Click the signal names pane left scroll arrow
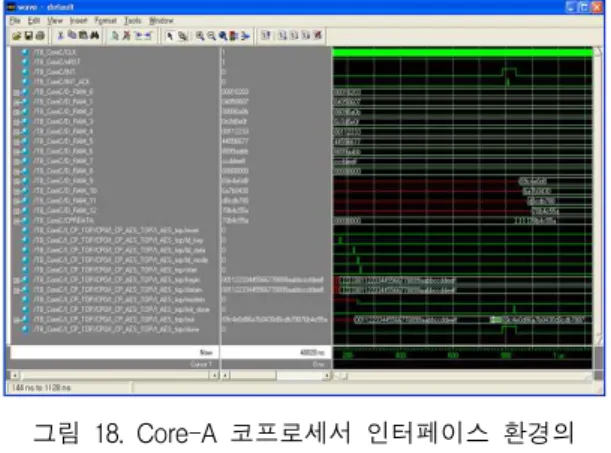611x453 pixels. 15,375
